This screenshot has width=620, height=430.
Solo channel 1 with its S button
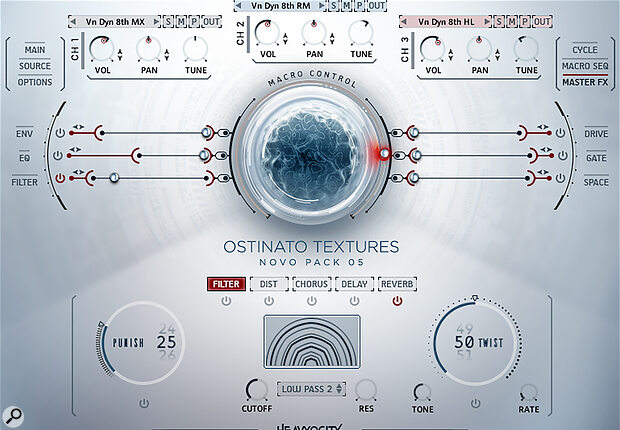point(168,22)
